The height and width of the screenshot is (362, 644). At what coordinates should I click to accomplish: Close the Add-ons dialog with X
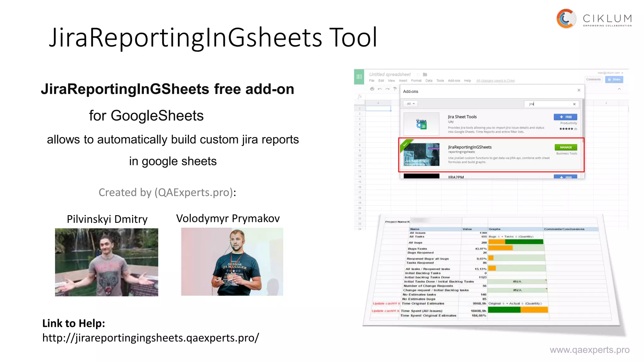[x=579, y=90]
